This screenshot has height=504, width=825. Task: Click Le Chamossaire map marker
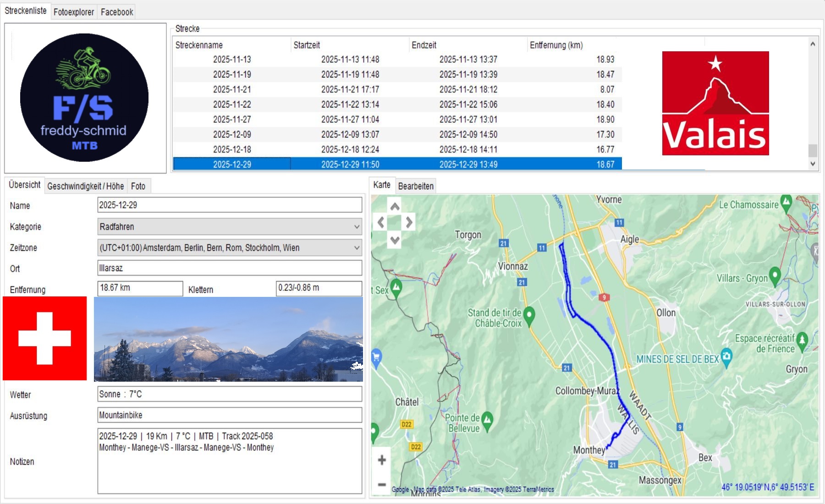tap(786, 202)
